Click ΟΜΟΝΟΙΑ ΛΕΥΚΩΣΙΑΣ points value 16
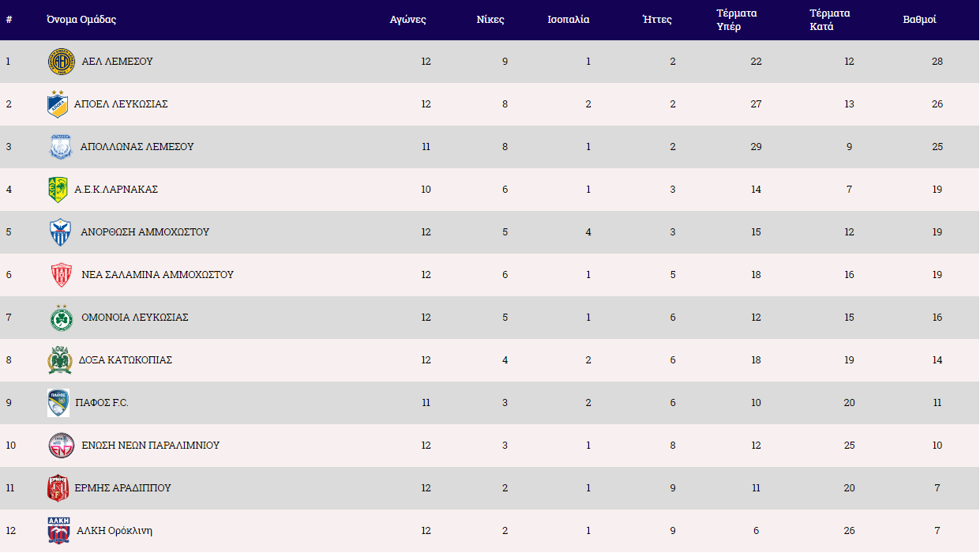Screen dimensions: 980x553 pyautogui.click(x=937, y=318)
